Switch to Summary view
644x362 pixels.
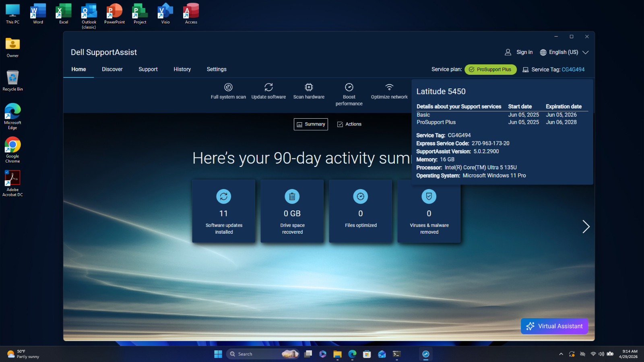coord(311,124)
